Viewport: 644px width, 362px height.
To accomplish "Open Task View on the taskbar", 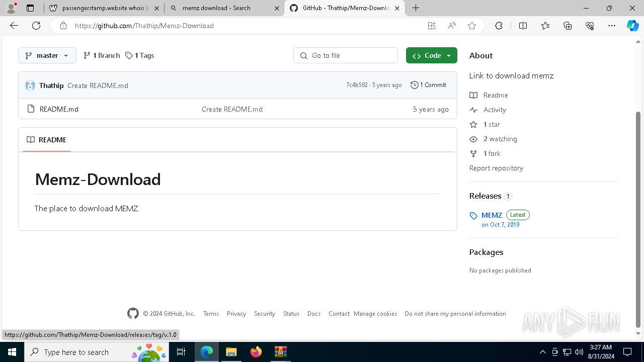I will 182,352.
